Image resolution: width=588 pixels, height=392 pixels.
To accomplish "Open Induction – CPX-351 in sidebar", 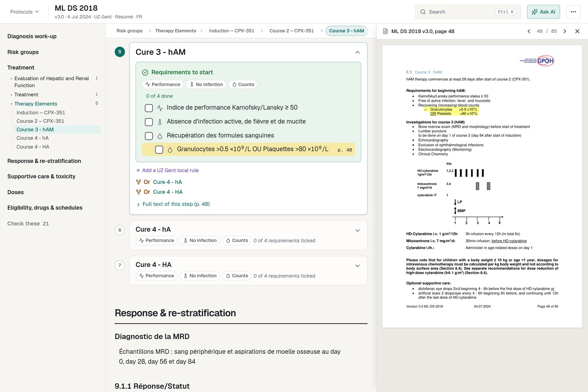I will [40, 113].
